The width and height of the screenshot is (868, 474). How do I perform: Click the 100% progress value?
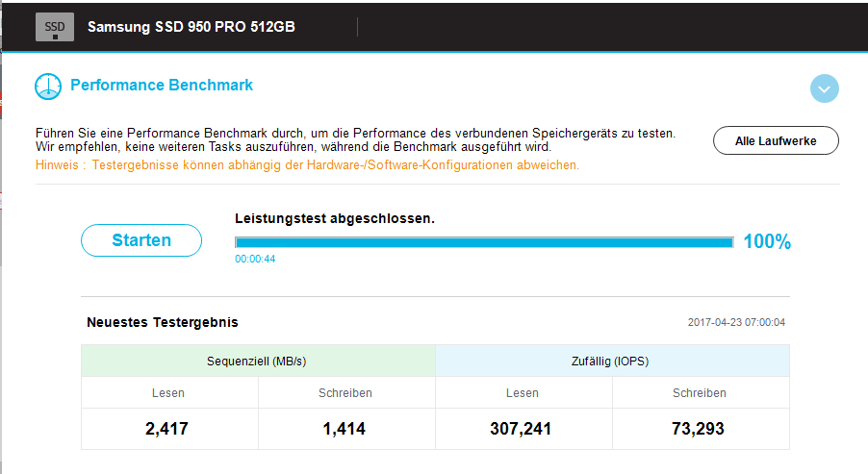tap(767, 241)
